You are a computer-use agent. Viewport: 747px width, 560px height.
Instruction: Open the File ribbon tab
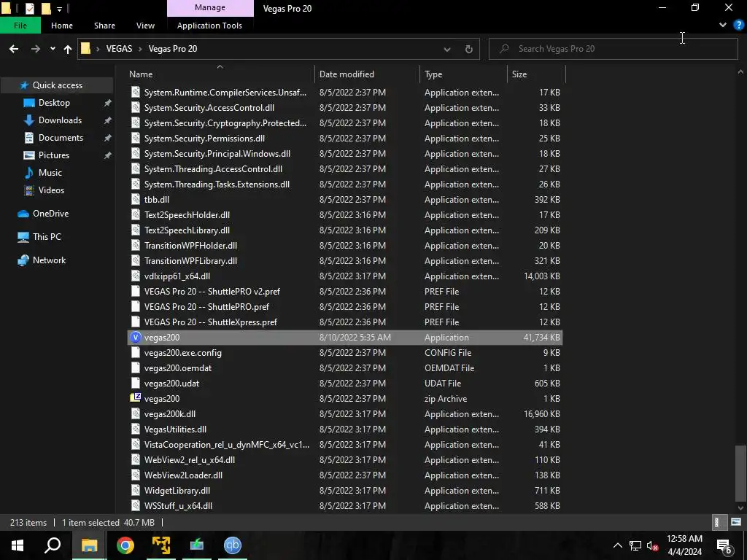pos(20,26)
